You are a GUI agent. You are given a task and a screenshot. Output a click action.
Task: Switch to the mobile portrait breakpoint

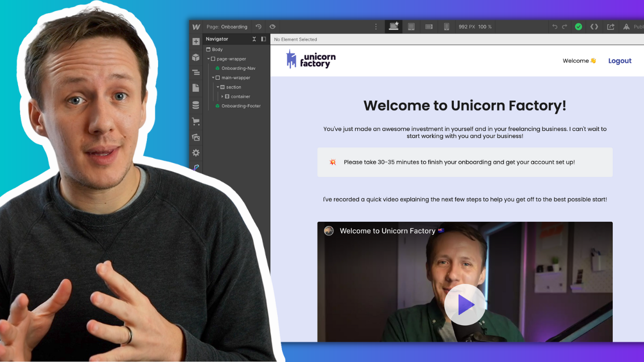446,26
